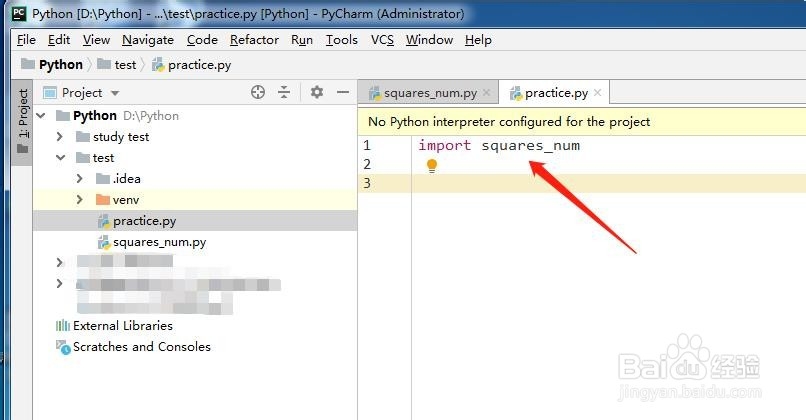Viewport: 806px width, 420px height.
Task: Close the practice.py tab
Action: pyautogui.click(x=597, y=93)
